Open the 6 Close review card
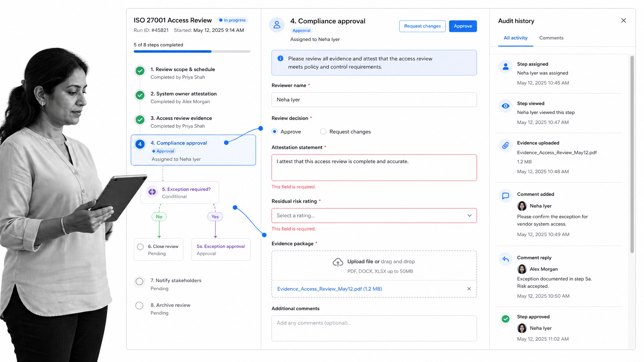The width and height of the screenshot is (644, 362). click(x=158, y=250)
